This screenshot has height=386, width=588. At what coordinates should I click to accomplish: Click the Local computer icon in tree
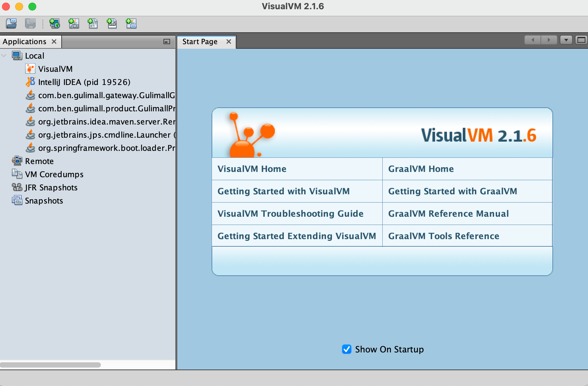point(17,56)
